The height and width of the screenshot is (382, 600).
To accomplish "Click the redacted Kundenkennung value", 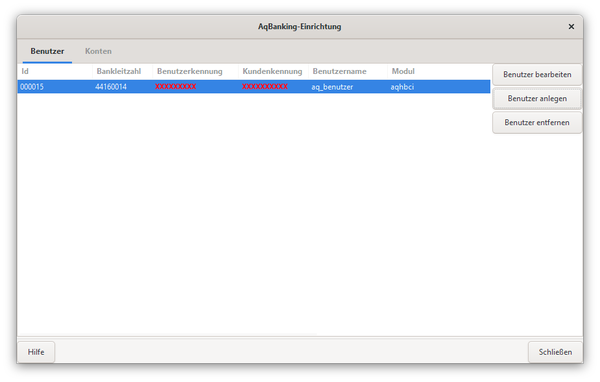I will (265, 87).
